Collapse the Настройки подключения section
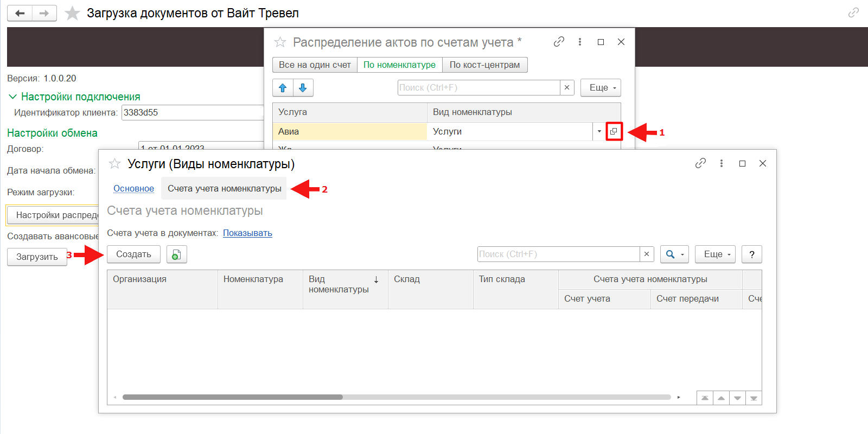This screenshot has width=868, height=434. (12, 97)
